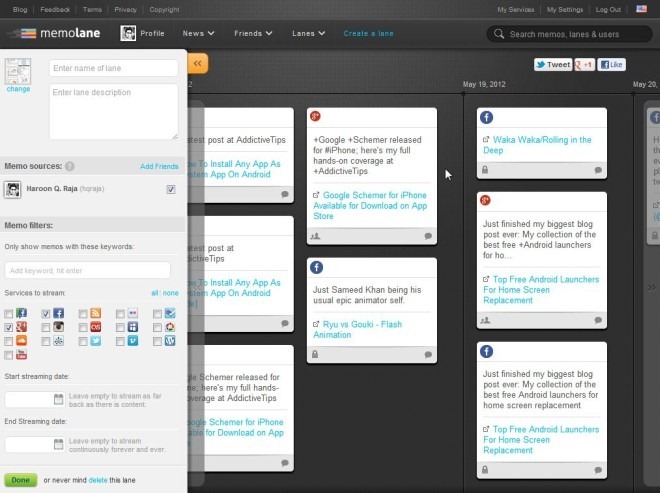660x493 pixels.
Task: Open the Profile menu item
Action: (x=152, y=33)
